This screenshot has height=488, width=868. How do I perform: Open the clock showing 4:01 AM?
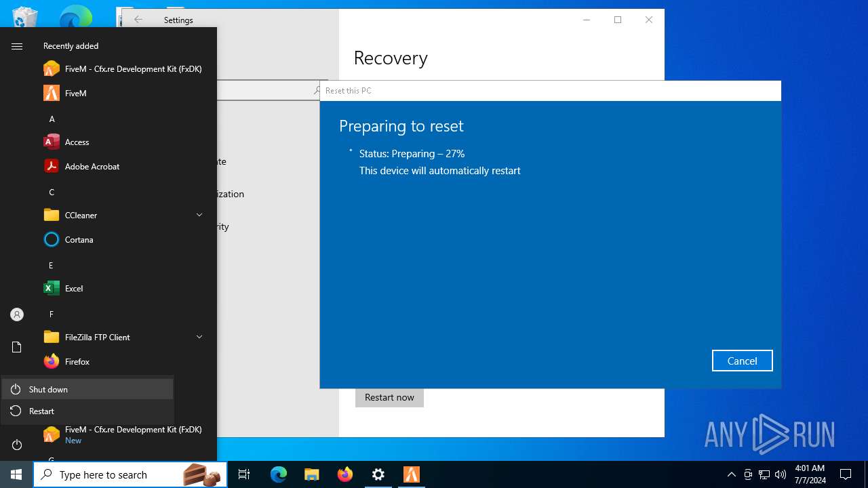point(809,474)
